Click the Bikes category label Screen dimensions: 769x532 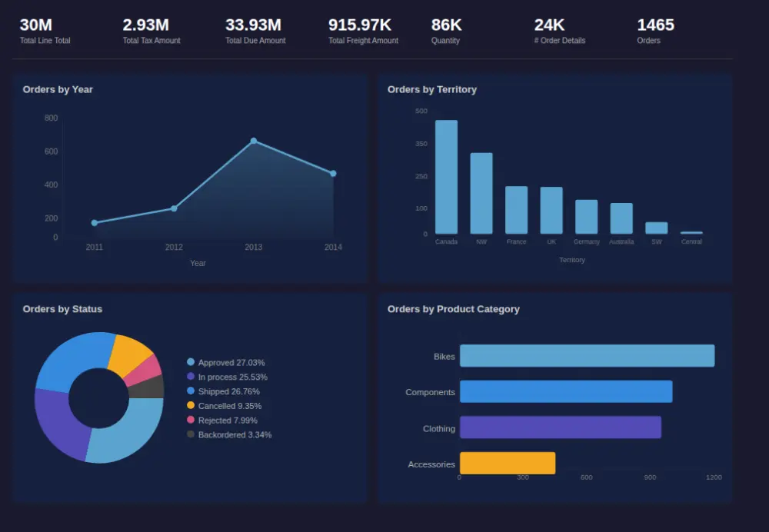(444, 357)
